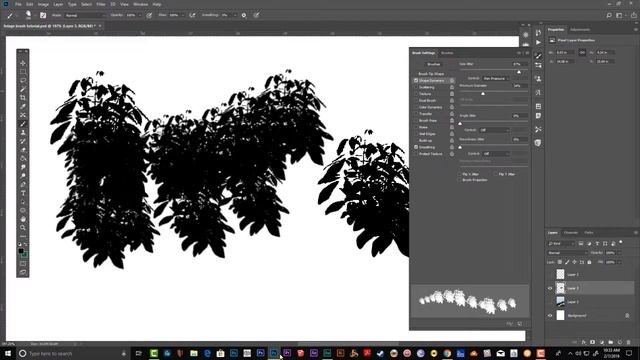Open the Brush Settings panel menu

pyautogui.click(x=527, y=53)
